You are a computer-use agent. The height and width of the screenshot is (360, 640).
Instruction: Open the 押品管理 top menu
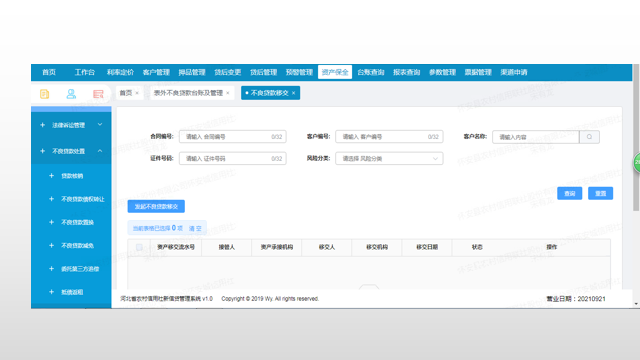tap(192, 72)
